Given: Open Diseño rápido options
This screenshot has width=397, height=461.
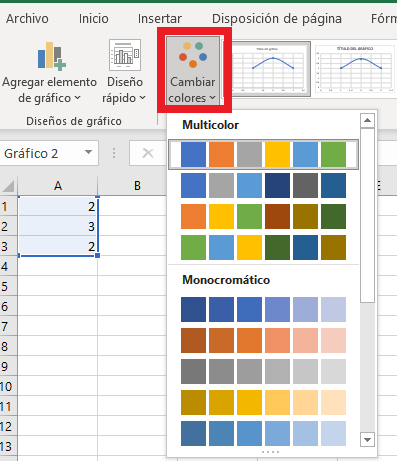Looking at the screenshot, I should [x=125, y=72].
